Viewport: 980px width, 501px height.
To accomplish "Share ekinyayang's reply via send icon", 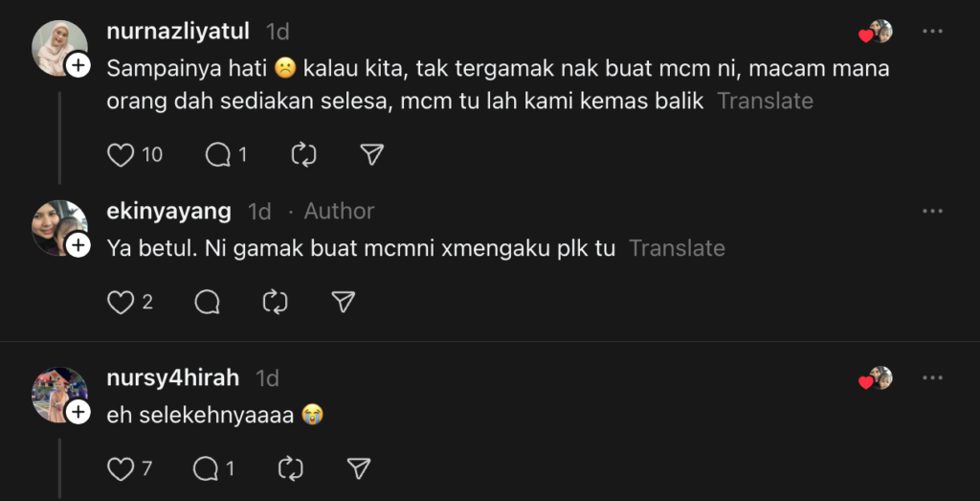I will (x=343, y=303).
